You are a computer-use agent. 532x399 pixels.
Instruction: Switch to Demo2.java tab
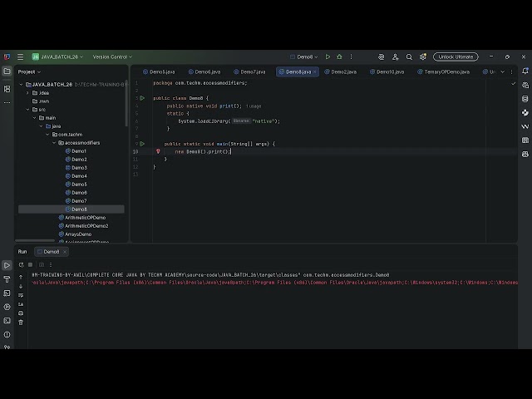pyautogui.click(x=341, y=72)
